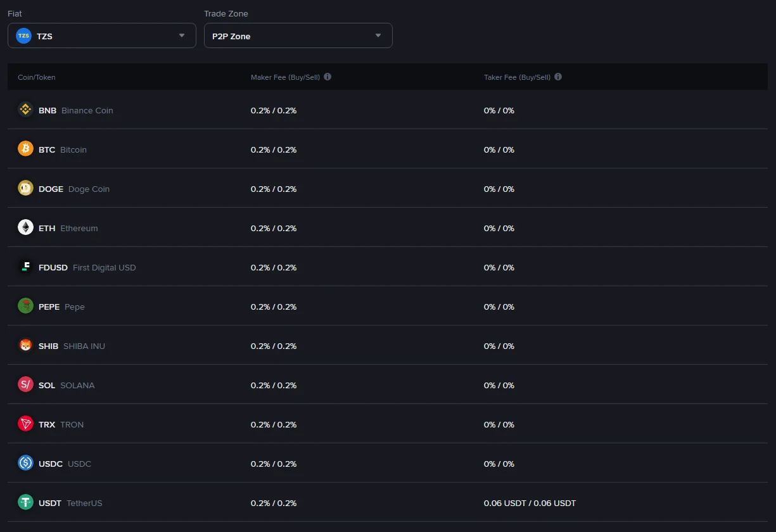Click the SOL taker fee 0% / 0%
This screenshot has width=776, height=532.
point(499,385)
